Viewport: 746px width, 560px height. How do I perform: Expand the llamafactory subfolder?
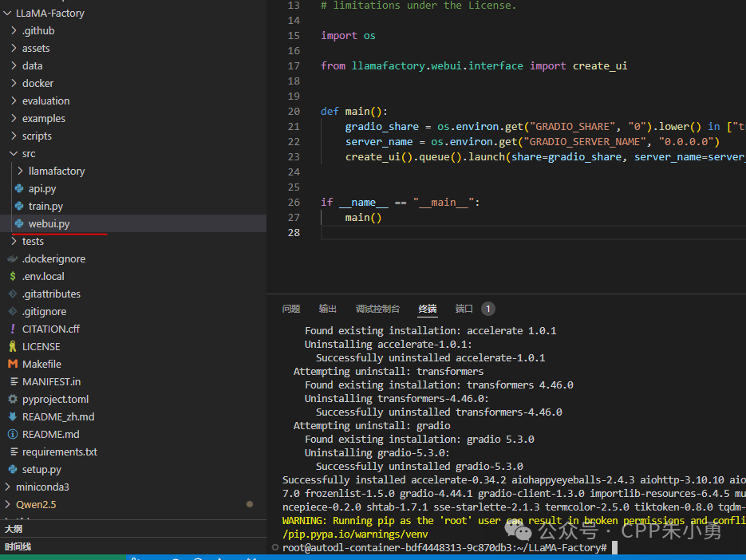click(20, 171)
